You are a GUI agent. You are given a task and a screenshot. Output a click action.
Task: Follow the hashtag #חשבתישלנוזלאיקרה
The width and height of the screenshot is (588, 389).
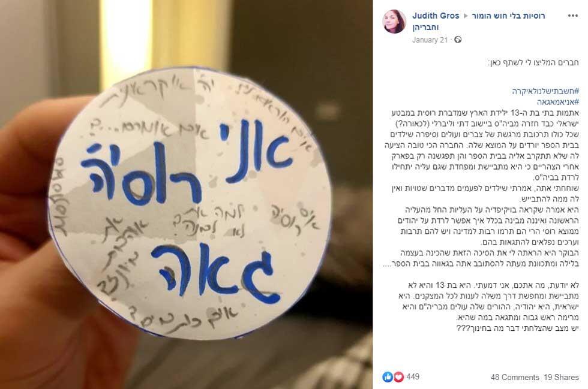click(x=545, y=91)
